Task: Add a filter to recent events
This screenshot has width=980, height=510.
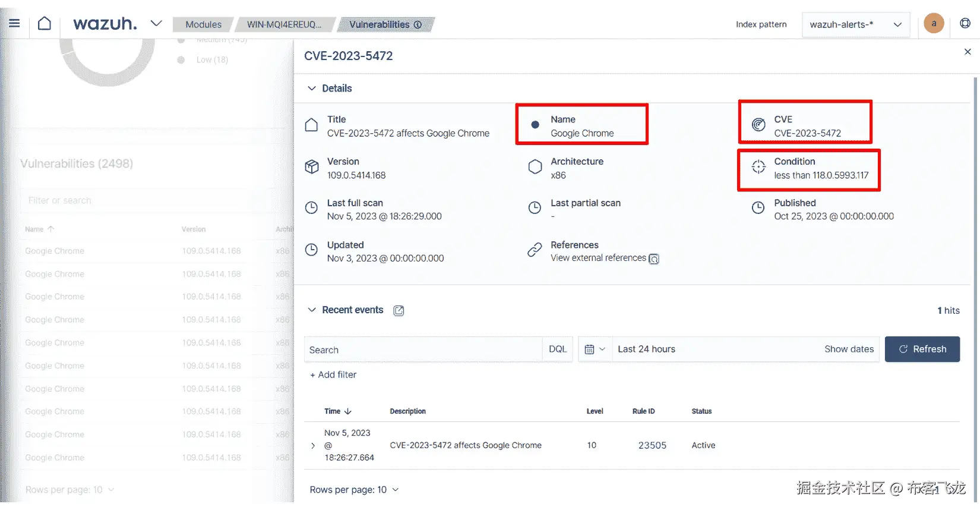Action: point(333,375)
